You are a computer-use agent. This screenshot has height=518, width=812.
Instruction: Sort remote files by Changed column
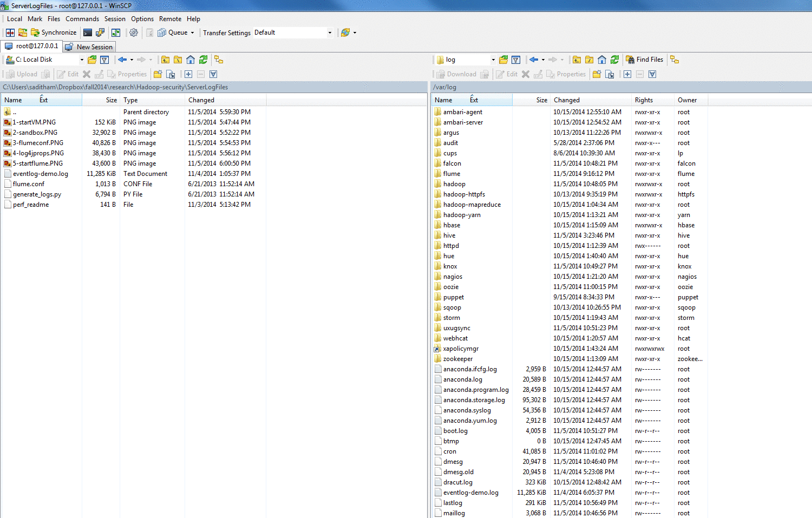click(591, 100)
